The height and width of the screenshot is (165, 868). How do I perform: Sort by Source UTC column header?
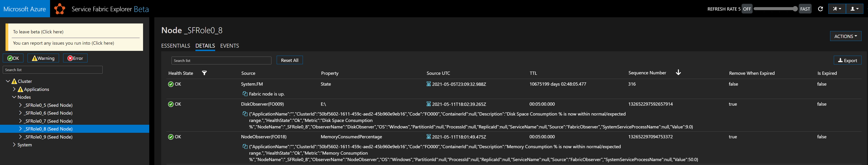point(438,73)
